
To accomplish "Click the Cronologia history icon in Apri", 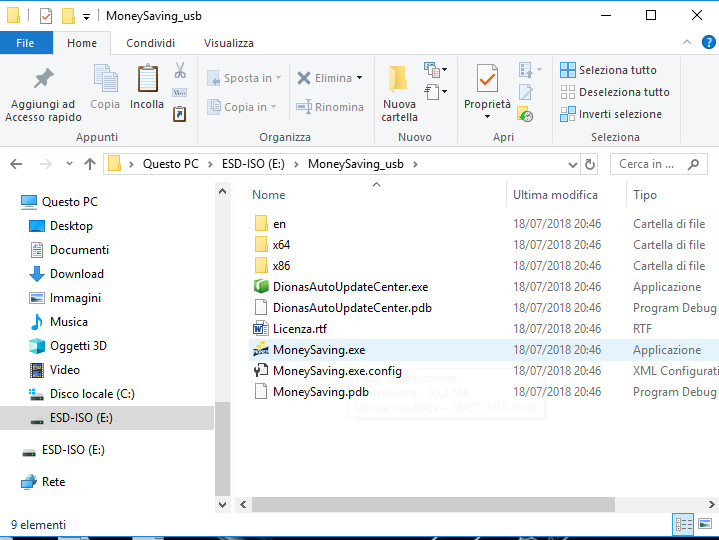I will (x=525, y=114).
